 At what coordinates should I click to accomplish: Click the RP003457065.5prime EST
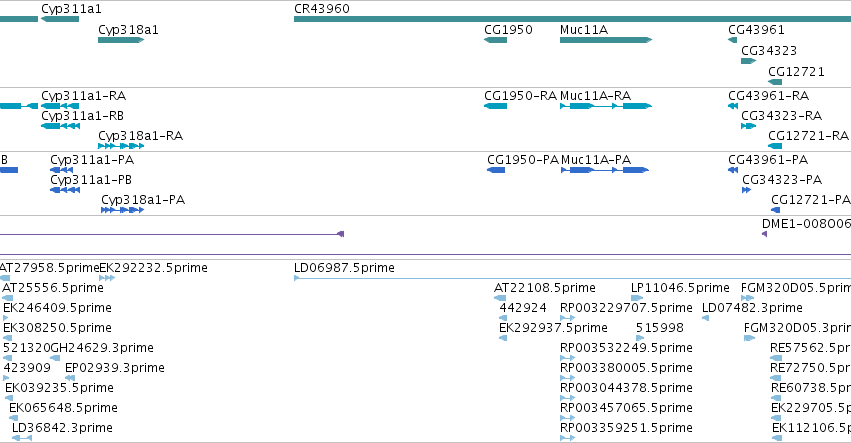(x=567, y=419)
